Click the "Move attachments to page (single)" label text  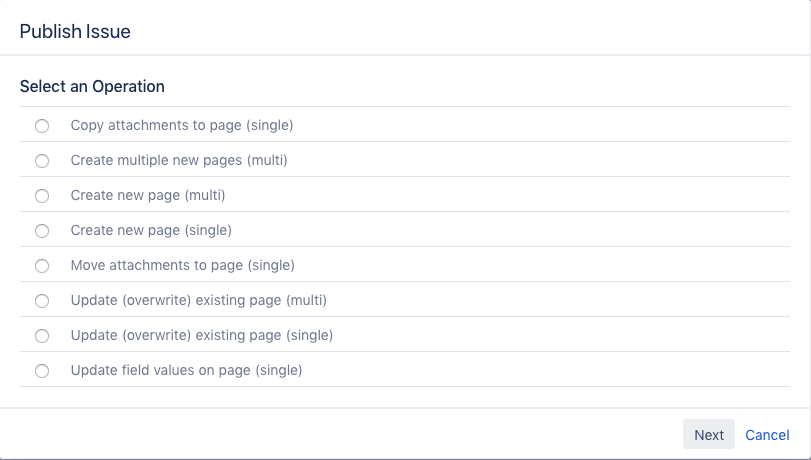tap(182, 265)
